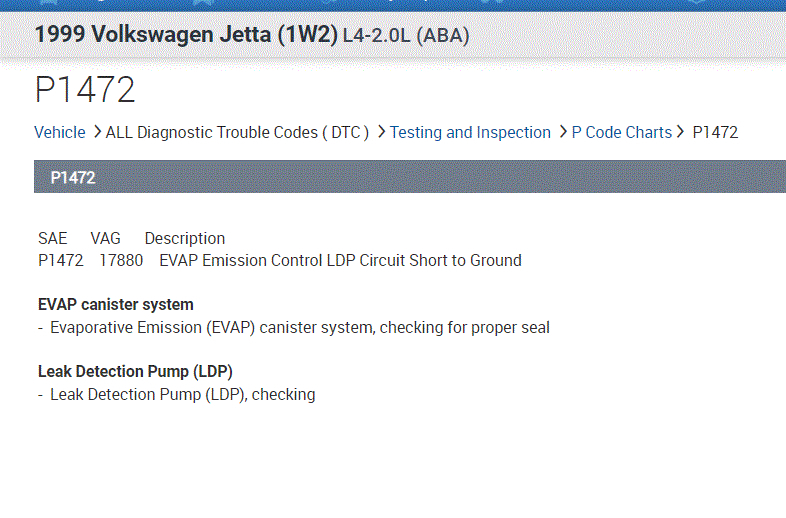
Task: Click the chevron before the last P1472 breadcrumb
Action: click(x=681, y=132)
